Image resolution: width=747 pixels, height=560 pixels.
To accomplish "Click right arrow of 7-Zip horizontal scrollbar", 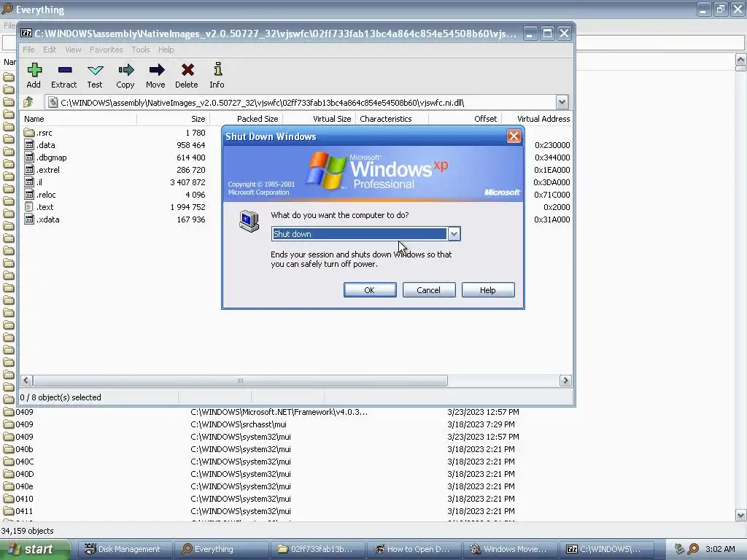I will (x=565, y=381).
